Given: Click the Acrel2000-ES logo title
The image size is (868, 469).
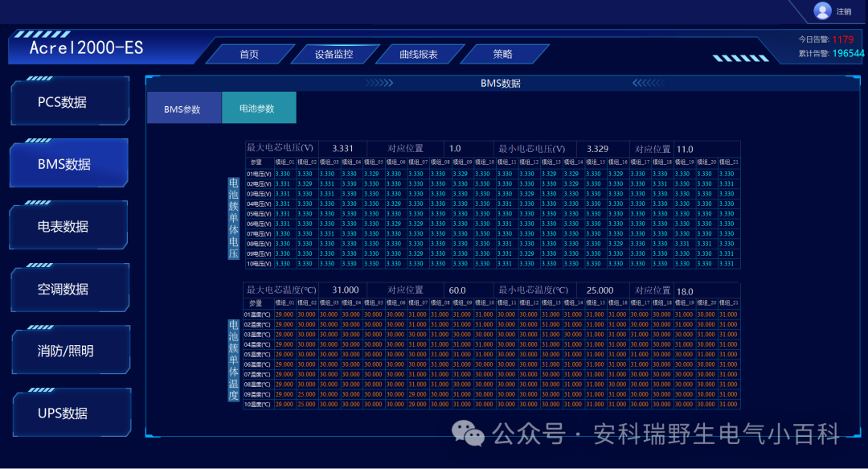Looking at the screenshot, I should (86, 47).
